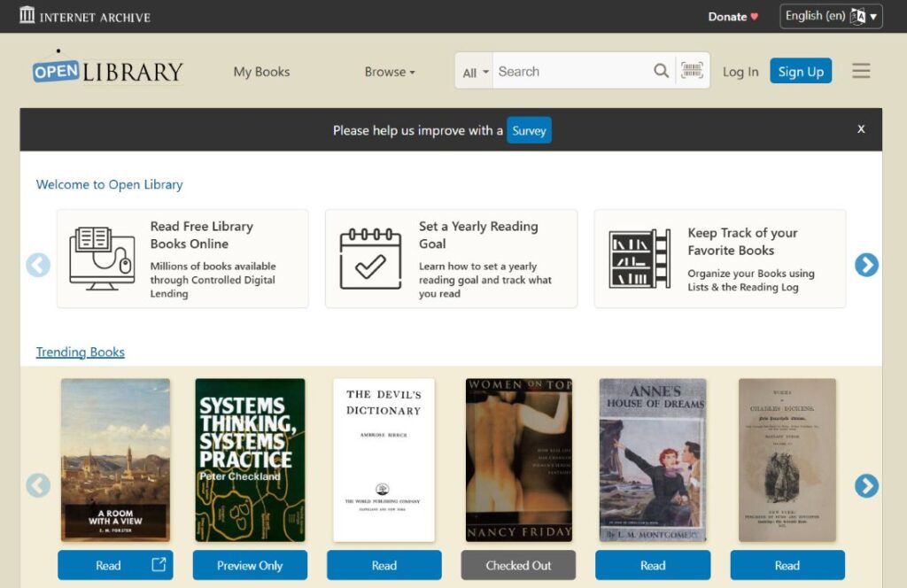Click the Trending Books left arrow
Screen dimensions: 907x588
(x=38, y=485)
